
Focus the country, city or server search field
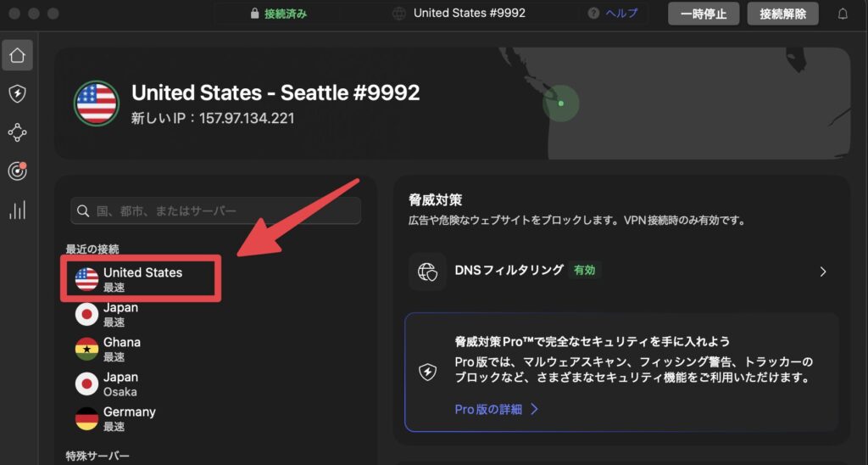[216, 210]
